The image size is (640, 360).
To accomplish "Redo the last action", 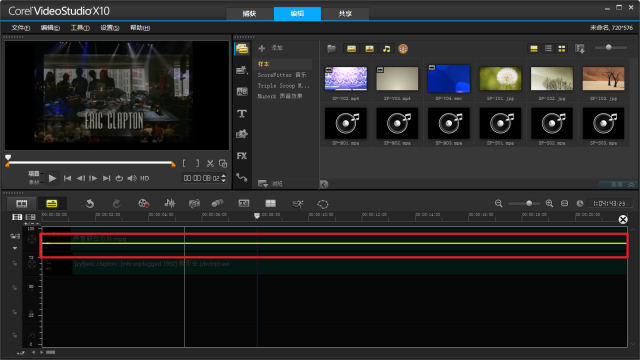I will (116, 203).
